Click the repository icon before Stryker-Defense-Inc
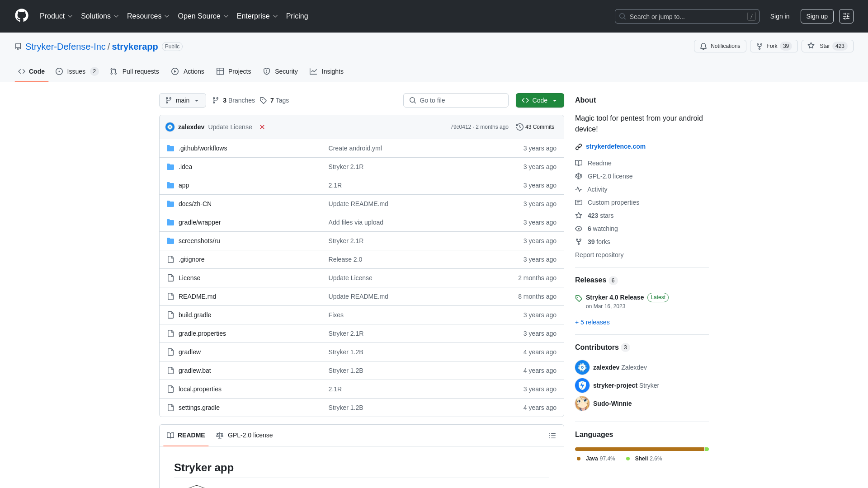868x488 pixels. 18,47
